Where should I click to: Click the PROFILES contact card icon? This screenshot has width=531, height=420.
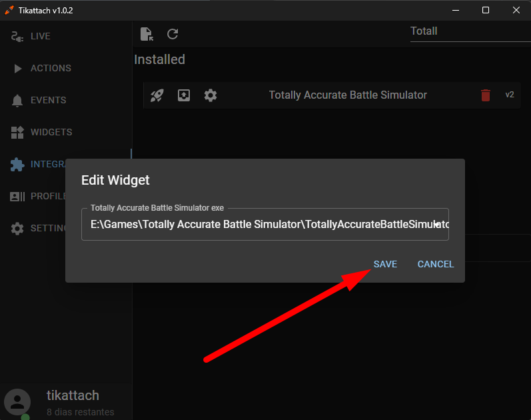point(17,196)
